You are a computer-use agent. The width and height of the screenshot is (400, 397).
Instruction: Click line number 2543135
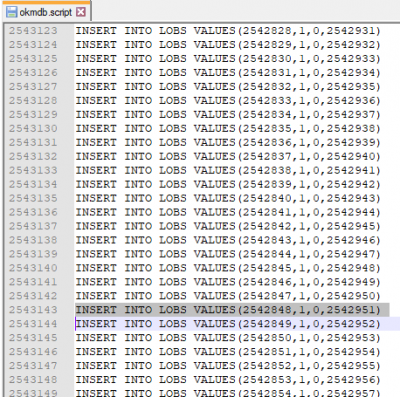[x=33, y=198]
